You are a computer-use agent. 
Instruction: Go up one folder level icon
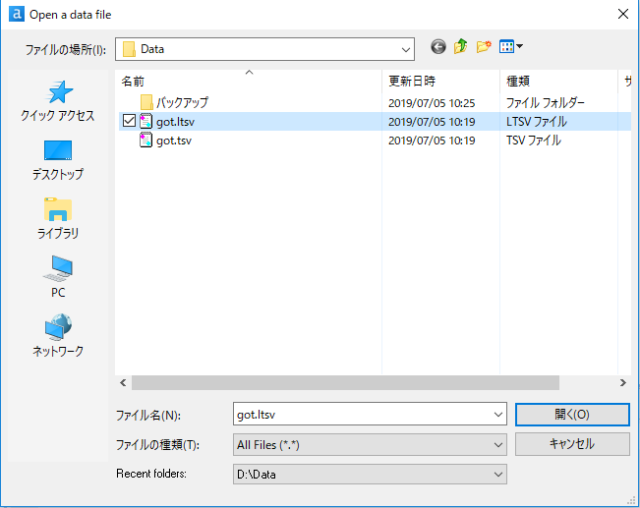pos(461,47)
